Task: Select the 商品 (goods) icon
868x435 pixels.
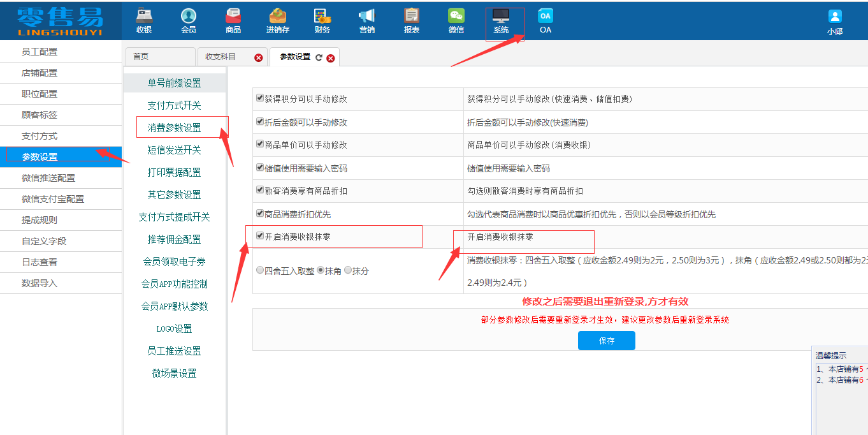Action: (x=233, y=21)
